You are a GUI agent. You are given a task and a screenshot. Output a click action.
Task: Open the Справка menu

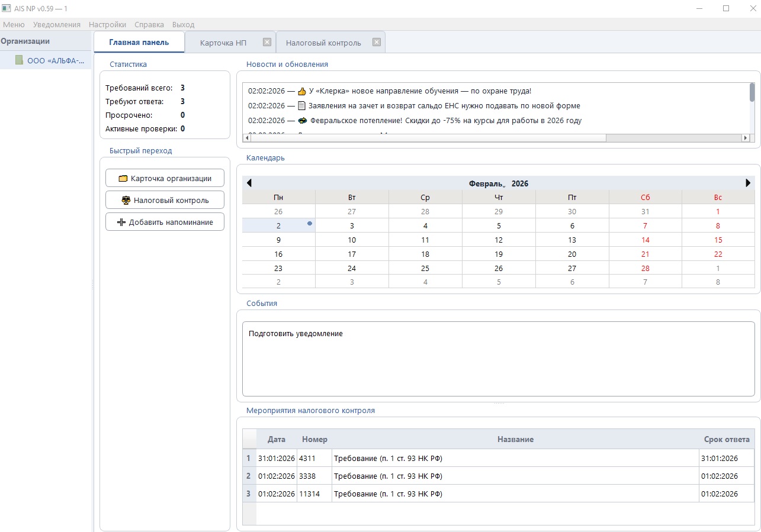click(149, 25)
